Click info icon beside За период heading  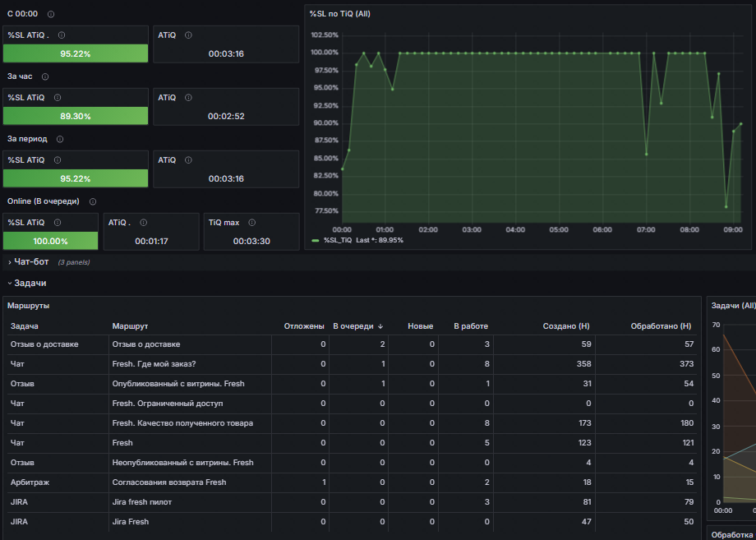point(60,139)
